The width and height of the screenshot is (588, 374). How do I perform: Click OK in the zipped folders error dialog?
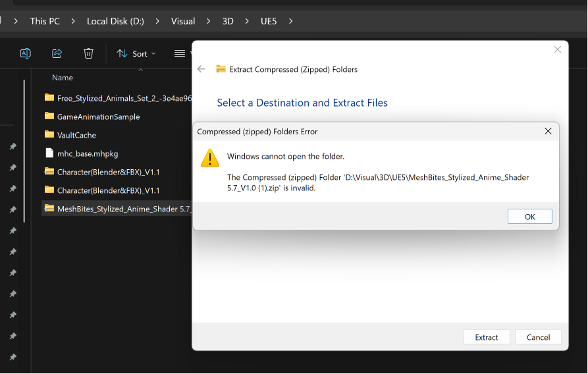(529, 217)
